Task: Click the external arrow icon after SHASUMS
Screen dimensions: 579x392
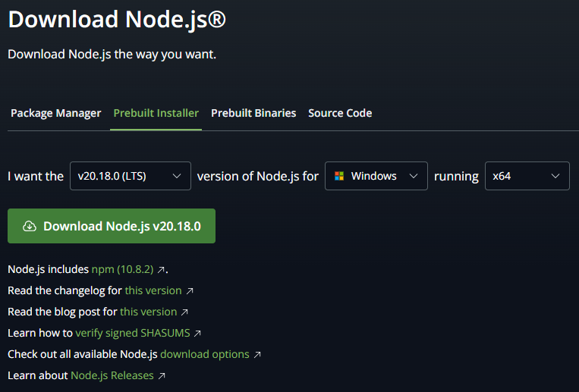Action: (x=197, y=334)
